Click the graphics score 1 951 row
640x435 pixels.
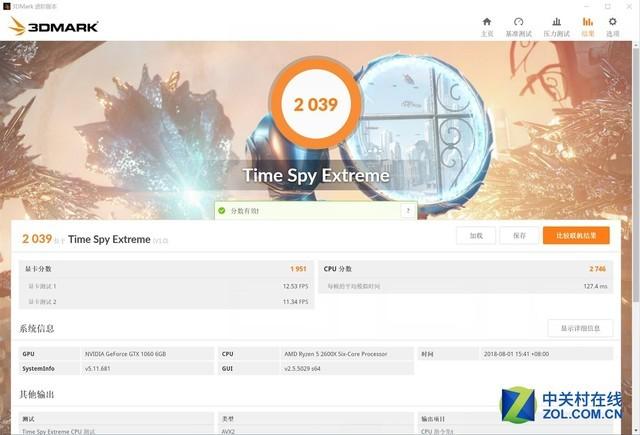(166, 269)
